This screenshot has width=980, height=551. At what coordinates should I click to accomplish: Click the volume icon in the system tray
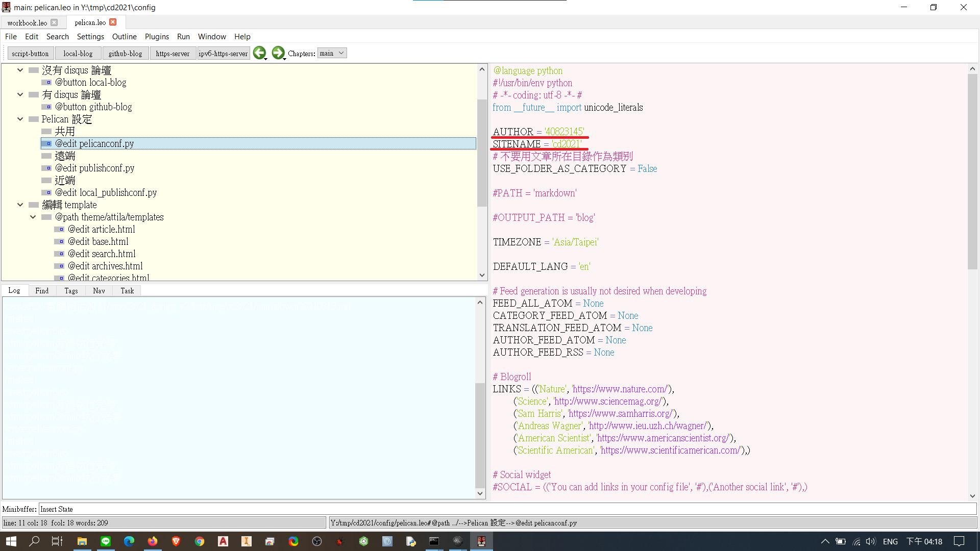(871, 541)
